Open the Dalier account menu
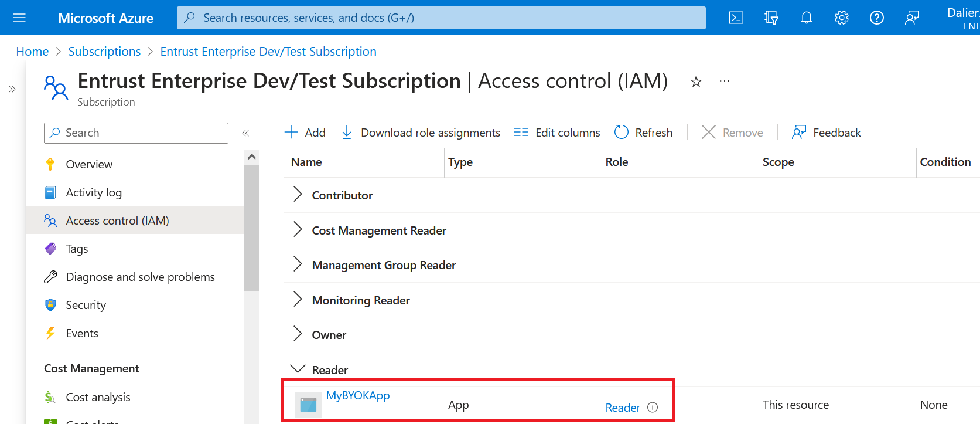The image size is (980, 424). [x=963, y=18]
